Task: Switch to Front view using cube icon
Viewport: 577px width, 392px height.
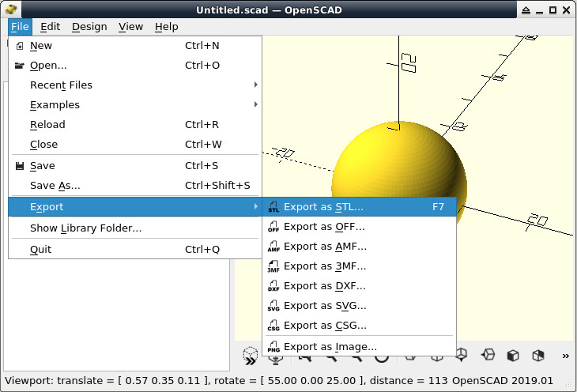Action: 513,356
